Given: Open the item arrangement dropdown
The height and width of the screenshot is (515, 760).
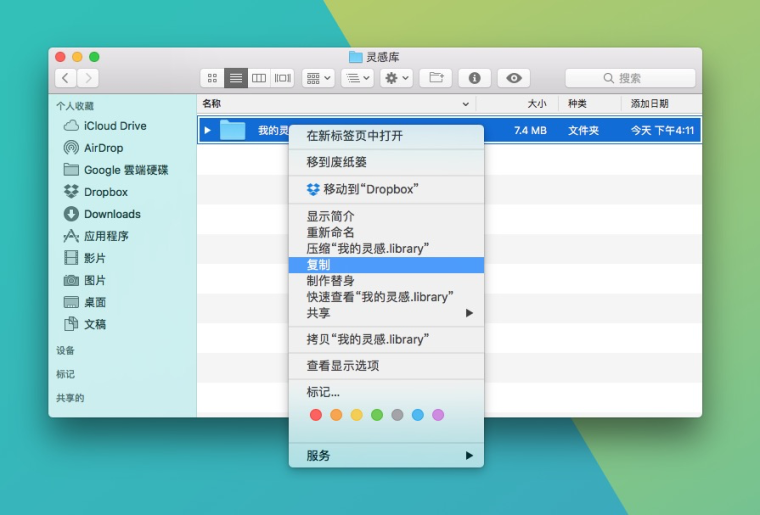Looking at the screenshot, I should tap(318, 78).
